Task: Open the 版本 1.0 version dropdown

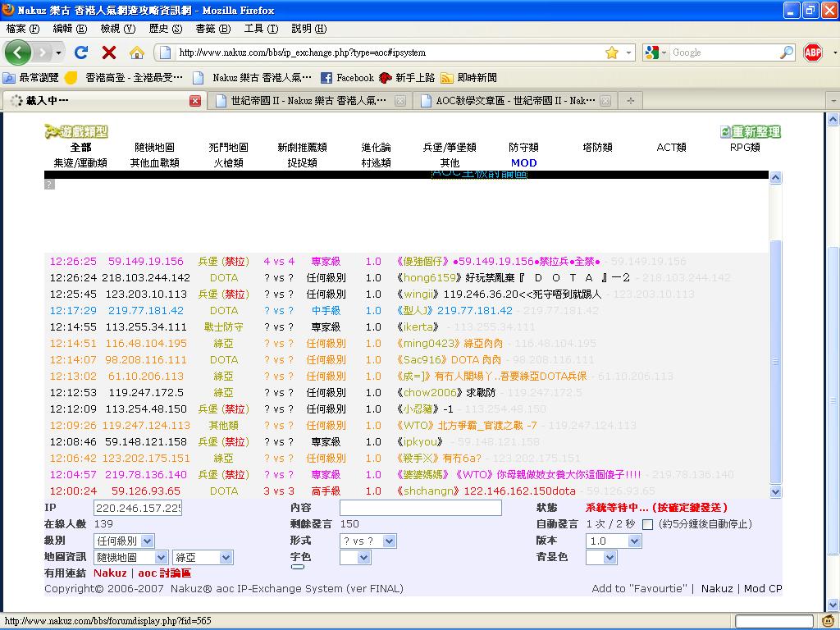Action: point(614,541)
